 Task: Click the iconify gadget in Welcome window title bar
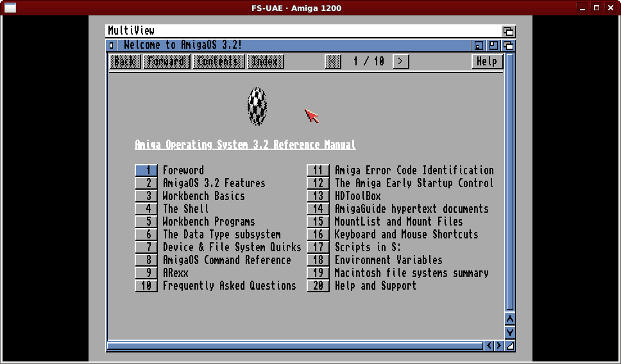pyautogui.click(x=479, y=45)
